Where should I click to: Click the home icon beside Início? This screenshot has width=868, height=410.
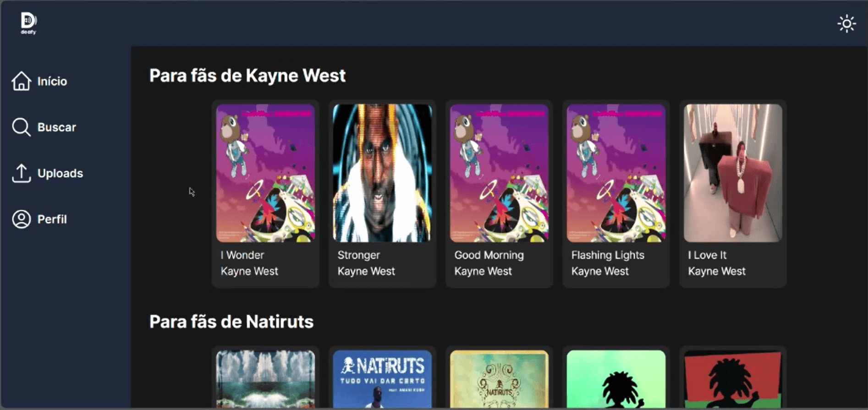21,81
